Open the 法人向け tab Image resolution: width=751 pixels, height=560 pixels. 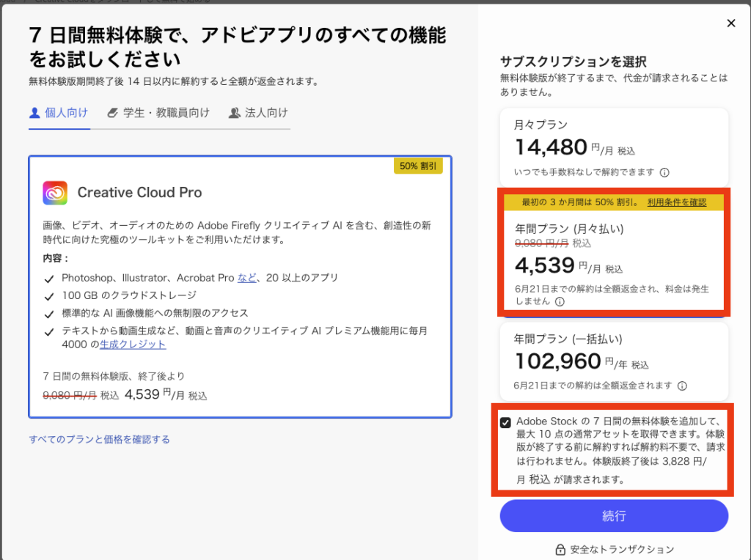click(x=258, y=113)
